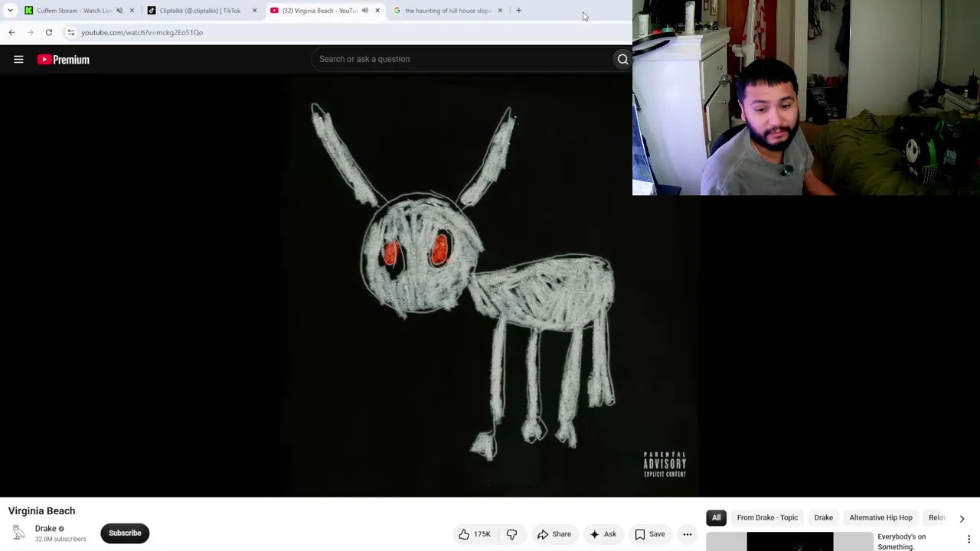
Task: Open the tab search dropdown arrow
Action: coord(10,11)
